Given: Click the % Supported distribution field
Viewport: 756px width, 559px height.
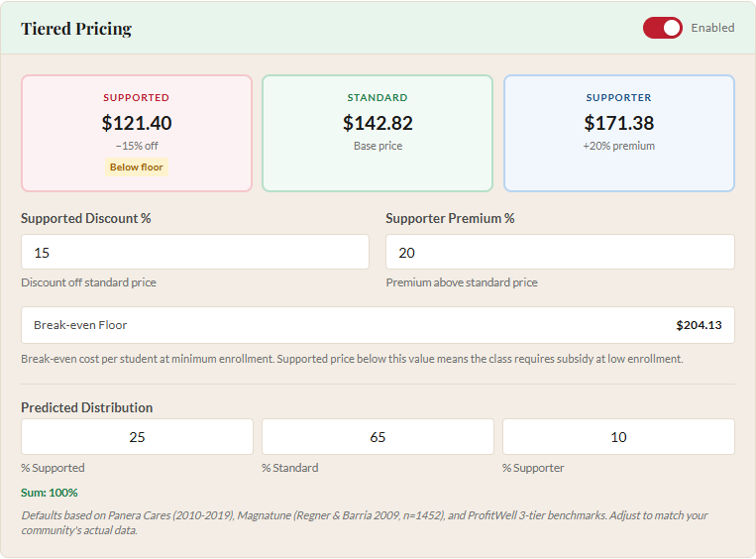Looking at the screenshot, I should point(137,436).
